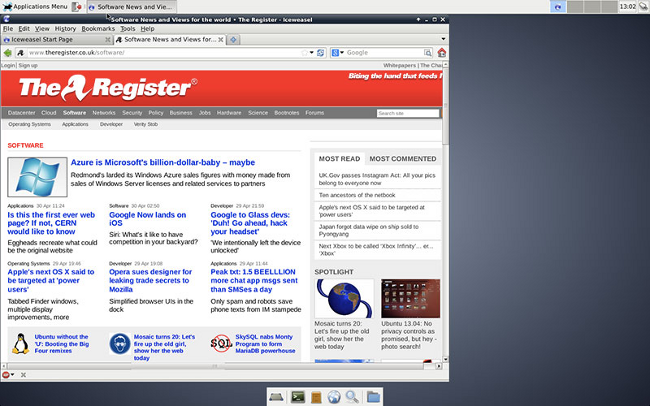Open the URL history dropdown arrow
The height and width of the screenshot is (406, 650).
point(312,53)
